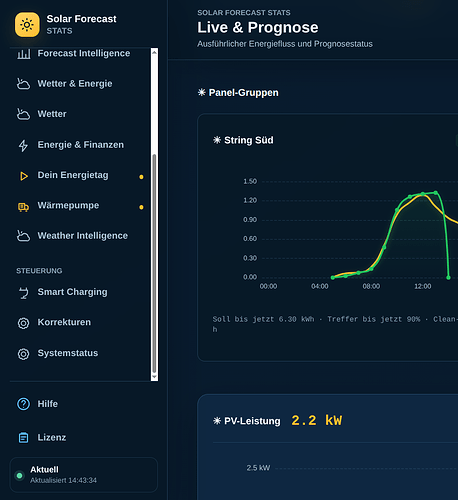This screenshot has width=458, height=500.
Task: Click the yellow dot next to Wärmepumpe
Action: 141,207
